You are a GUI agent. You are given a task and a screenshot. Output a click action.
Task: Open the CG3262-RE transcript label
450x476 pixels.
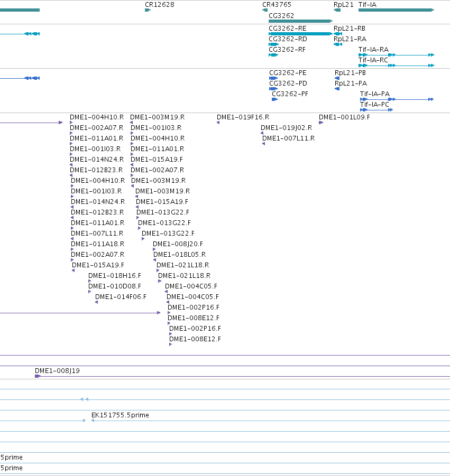[x=288, y=28]
